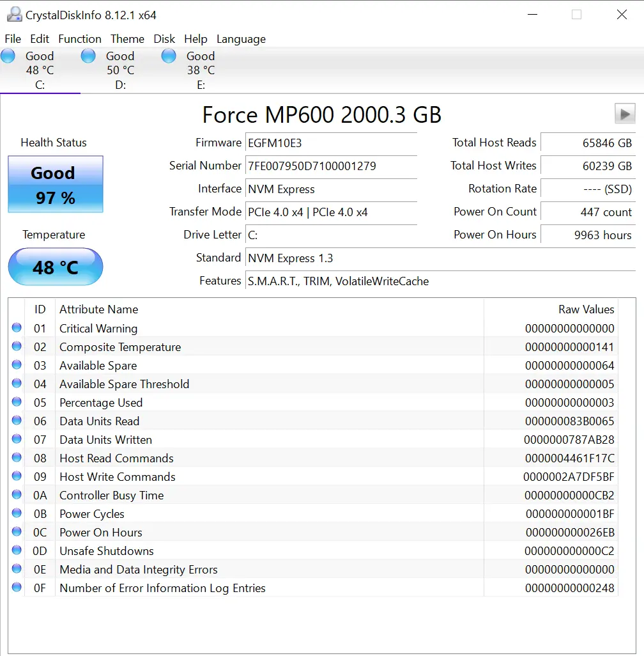This screenshot has height=656, width=644.
Task: Click status orb in Data Units Read row
Action: tap(17, 420)
